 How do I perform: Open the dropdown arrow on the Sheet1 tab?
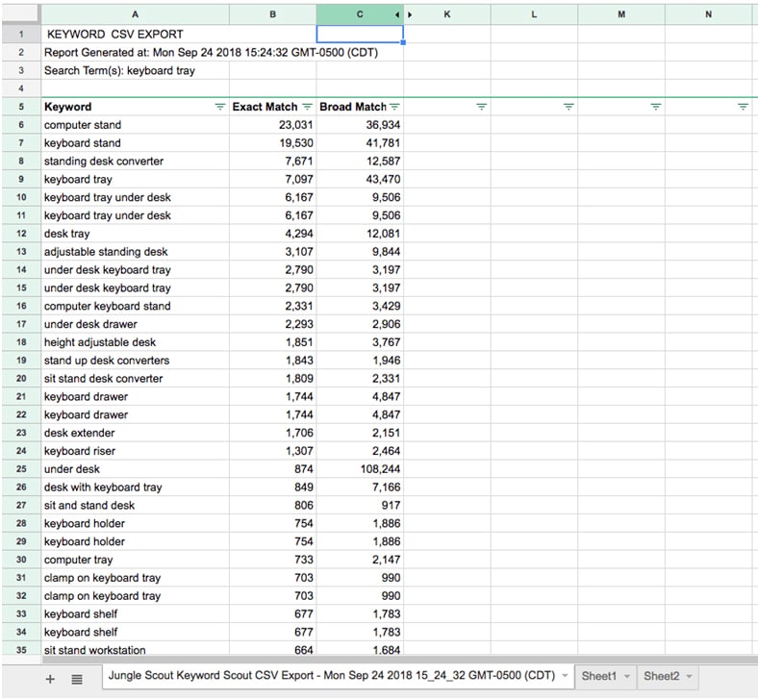(626, 677)
